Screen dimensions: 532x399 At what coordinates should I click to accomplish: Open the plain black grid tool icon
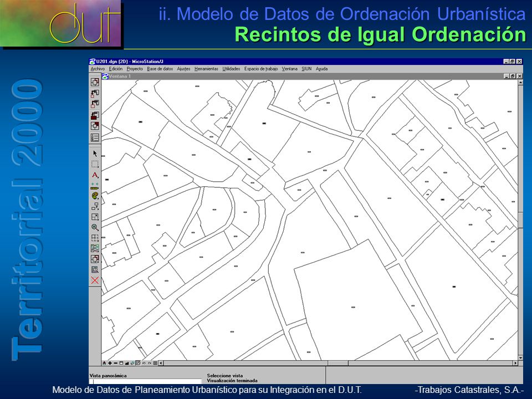click(x=95, y=238)
